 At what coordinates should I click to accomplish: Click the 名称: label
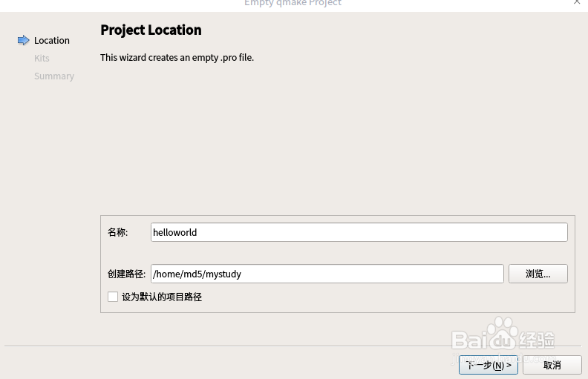coord(117,232)
